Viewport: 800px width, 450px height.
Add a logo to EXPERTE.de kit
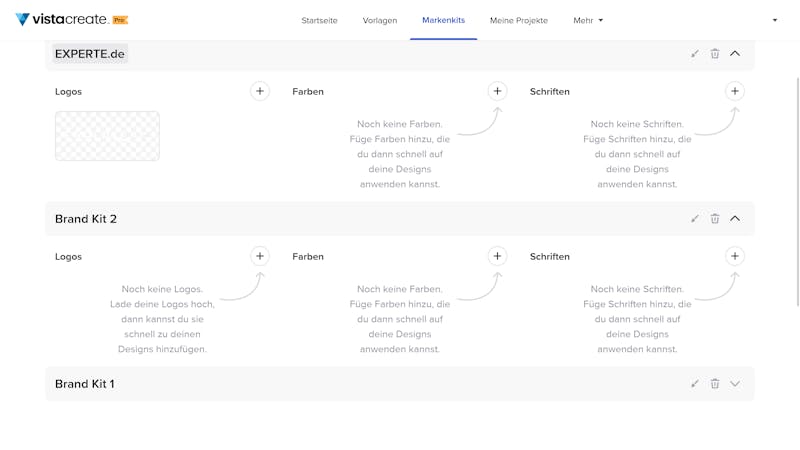coord(260,91)
